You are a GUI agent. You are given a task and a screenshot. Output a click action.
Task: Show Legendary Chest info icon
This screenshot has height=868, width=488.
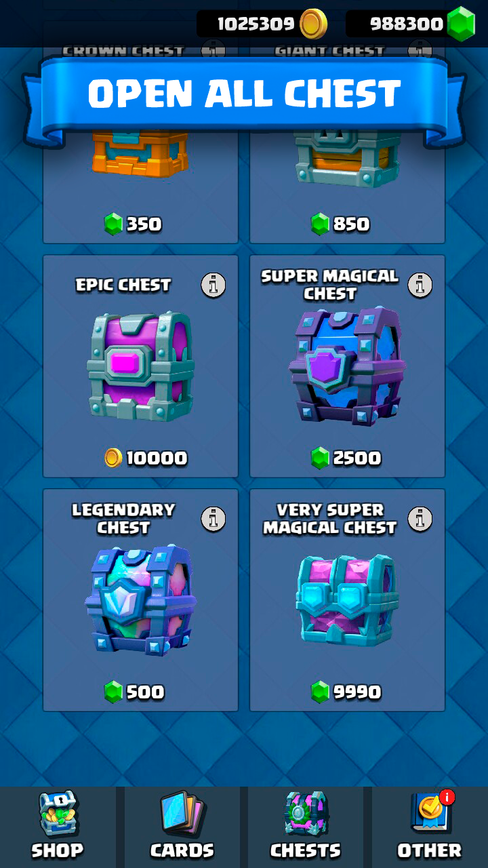point(213,519)
